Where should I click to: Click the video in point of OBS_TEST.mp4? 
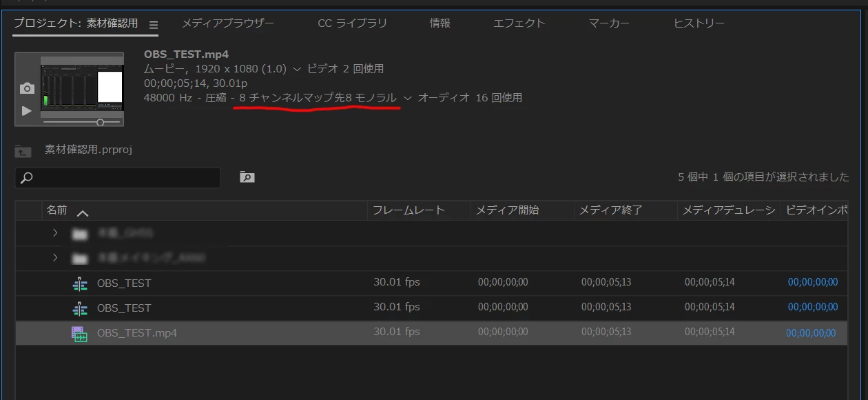pyautogui.click(x=811, y=333)
